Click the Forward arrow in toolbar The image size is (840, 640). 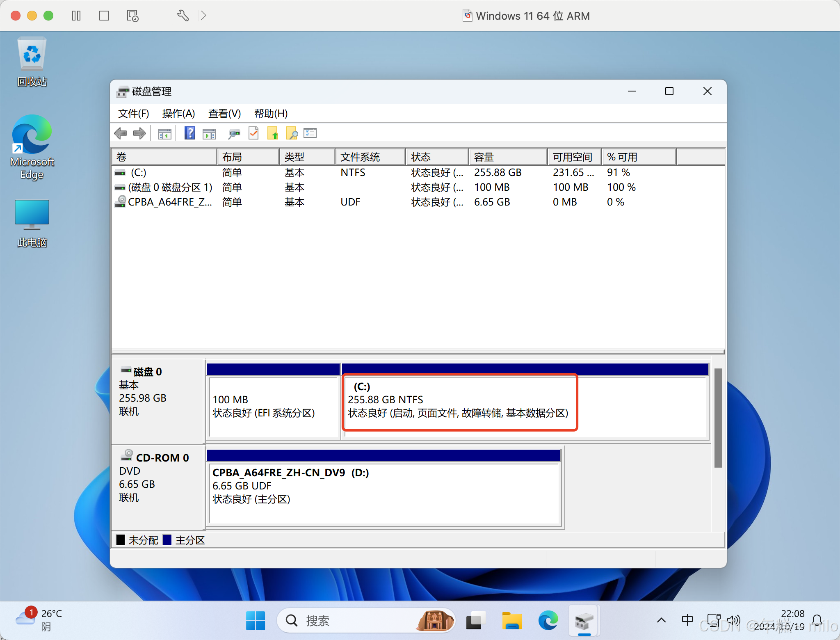click(139, 133)
